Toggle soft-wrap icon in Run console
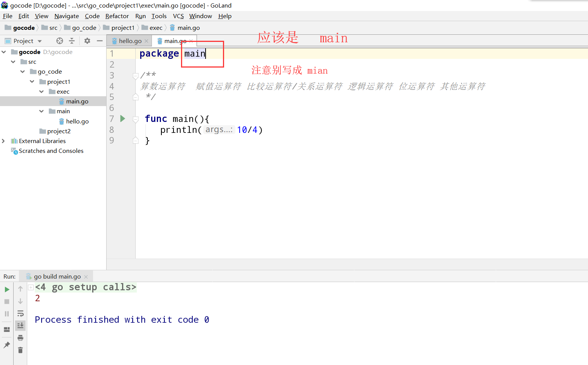 20,313
